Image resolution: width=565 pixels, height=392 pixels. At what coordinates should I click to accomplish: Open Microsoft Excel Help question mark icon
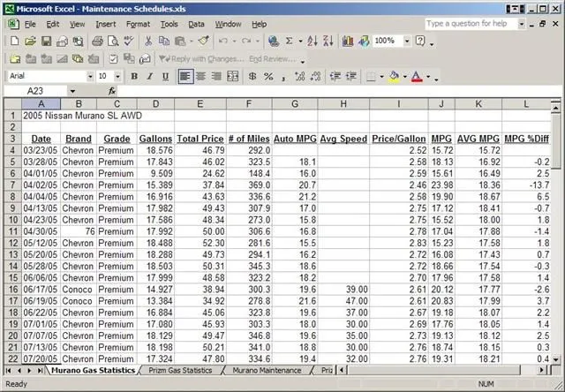point(420,41)
